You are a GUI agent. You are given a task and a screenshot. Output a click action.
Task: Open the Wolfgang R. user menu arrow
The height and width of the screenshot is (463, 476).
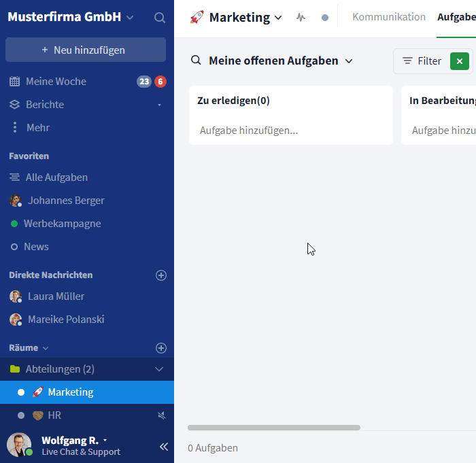(x=105, y=440)
